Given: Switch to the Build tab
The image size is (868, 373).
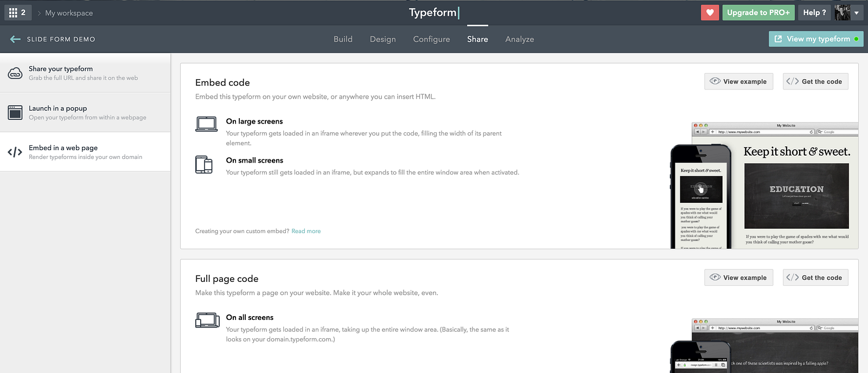Looking at the screenshot, I should pyautogui.click(x=343, y=39).
